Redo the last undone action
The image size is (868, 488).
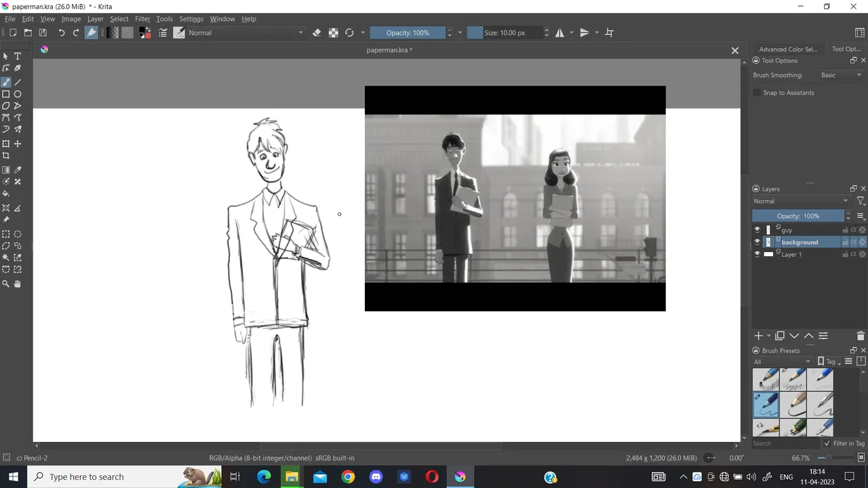click(76, 33)
